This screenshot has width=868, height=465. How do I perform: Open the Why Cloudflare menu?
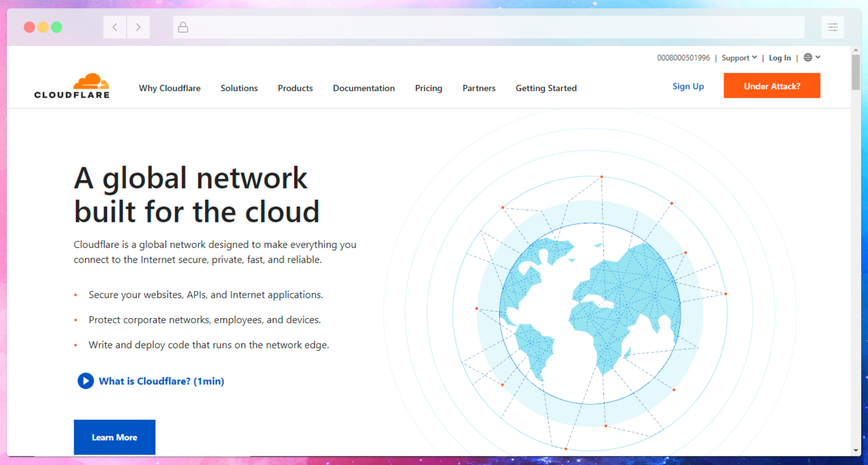(x=169, y=88)
